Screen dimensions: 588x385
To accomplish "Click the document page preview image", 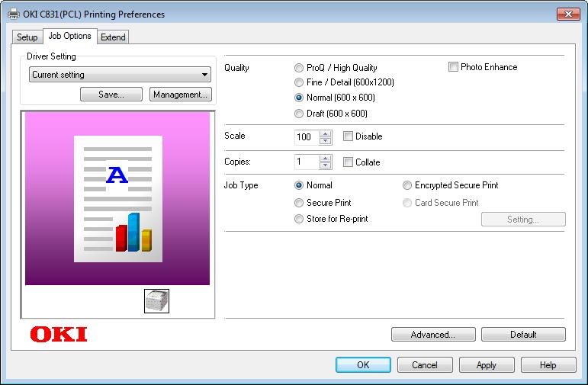I will 118,199.
